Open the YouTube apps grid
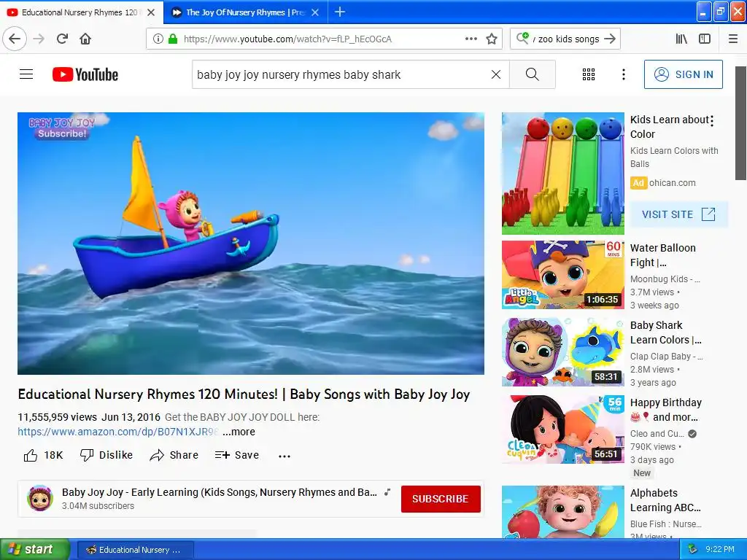This screenshot has height=560, width=747. (589, 74)
